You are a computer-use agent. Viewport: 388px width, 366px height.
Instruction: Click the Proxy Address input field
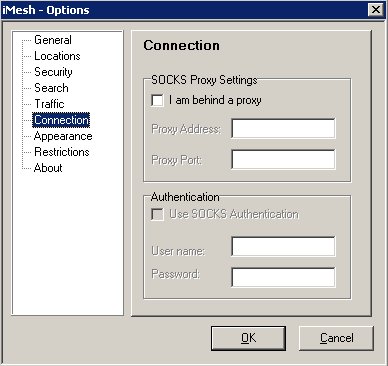coord(283,128)
